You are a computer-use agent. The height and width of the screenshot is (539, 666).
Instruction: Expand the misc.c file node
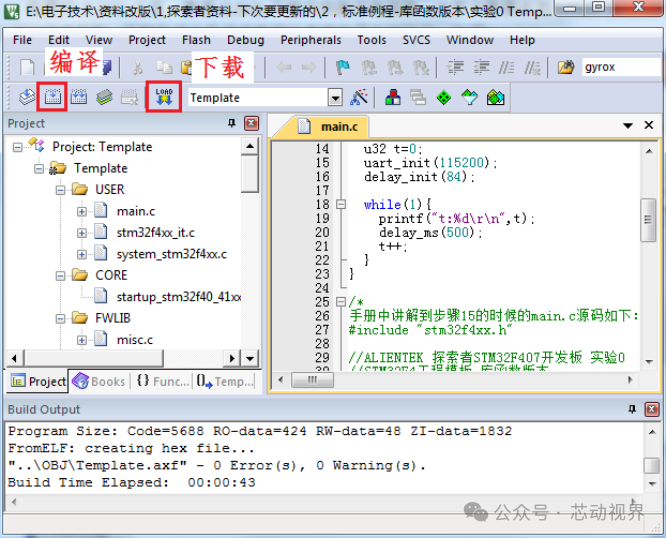coord(82,340)
